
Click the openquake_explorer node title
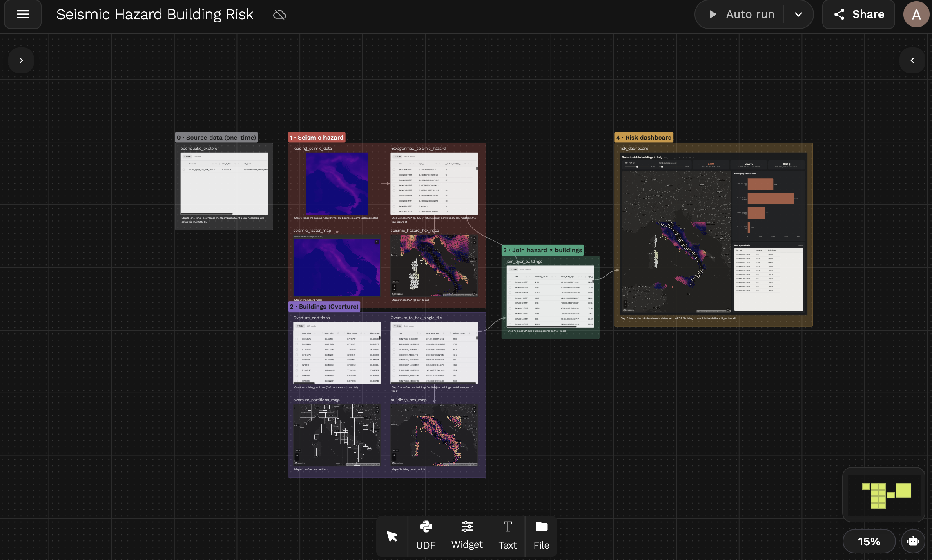[x=200, y=148]
